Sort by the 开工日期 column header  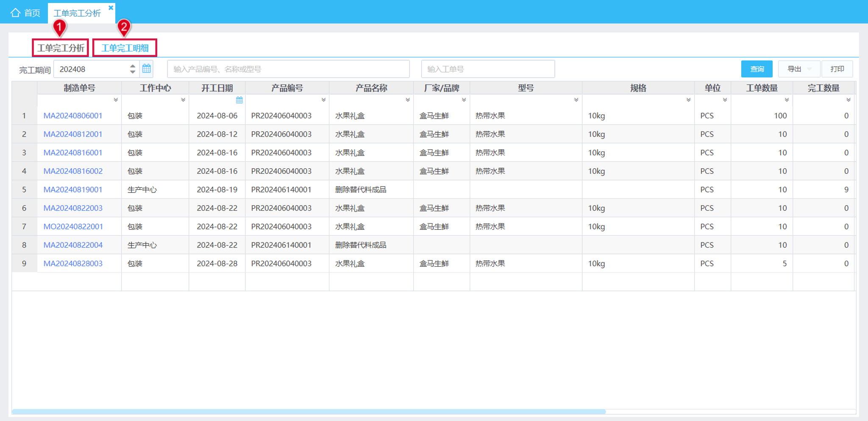(x=217, y=88)
